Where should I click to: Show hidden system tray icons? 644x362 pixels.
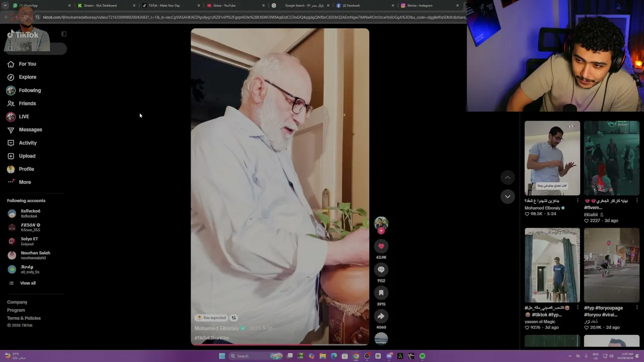[x=570, y=356]
